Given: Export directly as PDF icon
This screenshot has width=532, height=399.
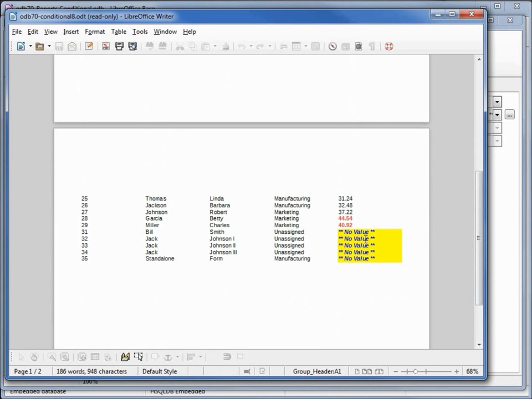Looking at the screenshot, I should (x=106, y=47).
